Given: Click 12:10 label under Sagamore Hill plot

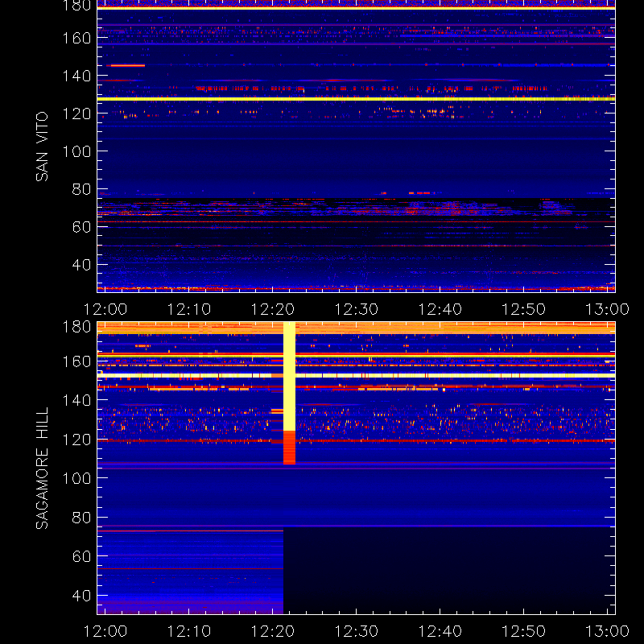Looking at the screenshot, I should pyautogui.click(x=189, y=631).
